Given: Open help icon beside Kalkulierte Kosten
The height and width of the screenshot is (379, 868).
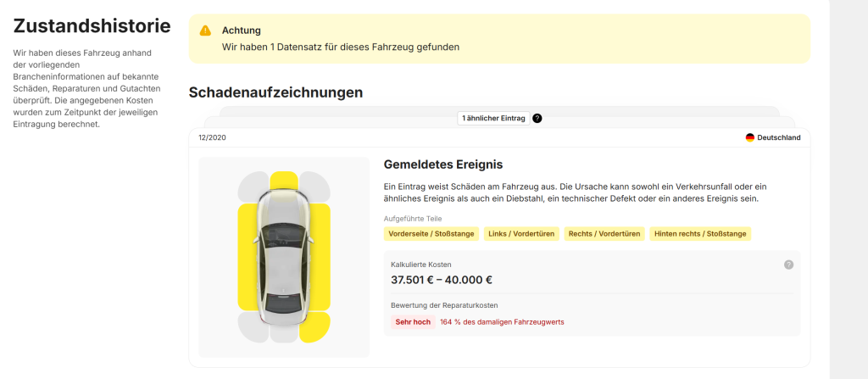Looking at the screenshot, I should 789,265.
